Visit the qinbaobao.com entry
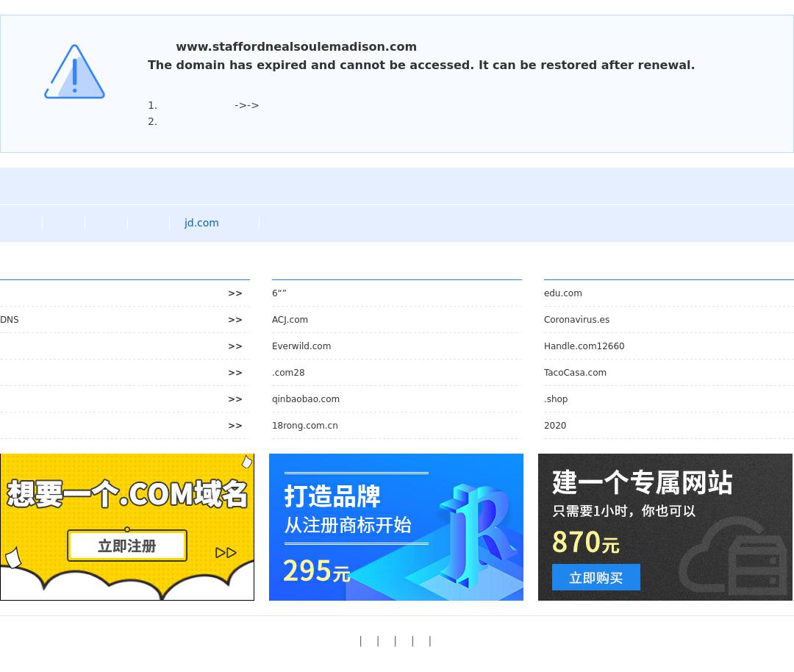794x672 pixels. [306, 399]
